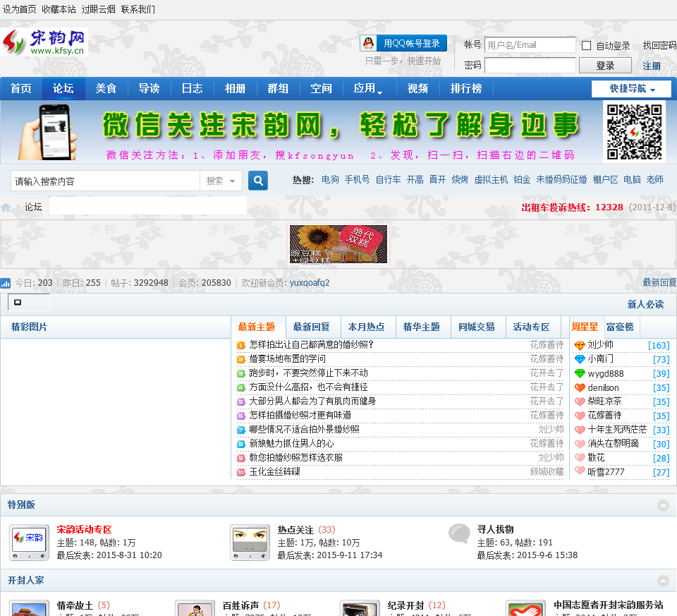Click the 绝代双糕 sunflower ad thumbnail
This screenshot has height=616, width=677.
tap(338, 244)
